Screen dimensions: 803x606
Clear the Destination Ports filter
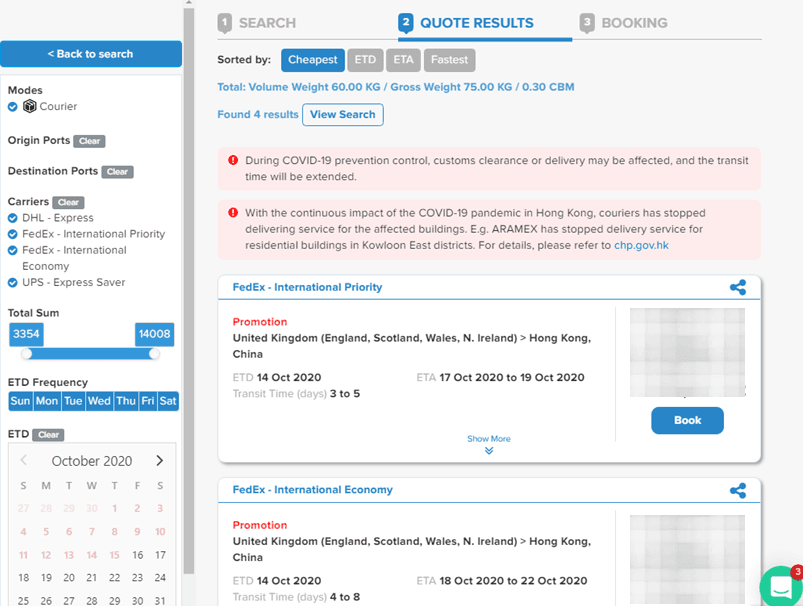[117, 172]
